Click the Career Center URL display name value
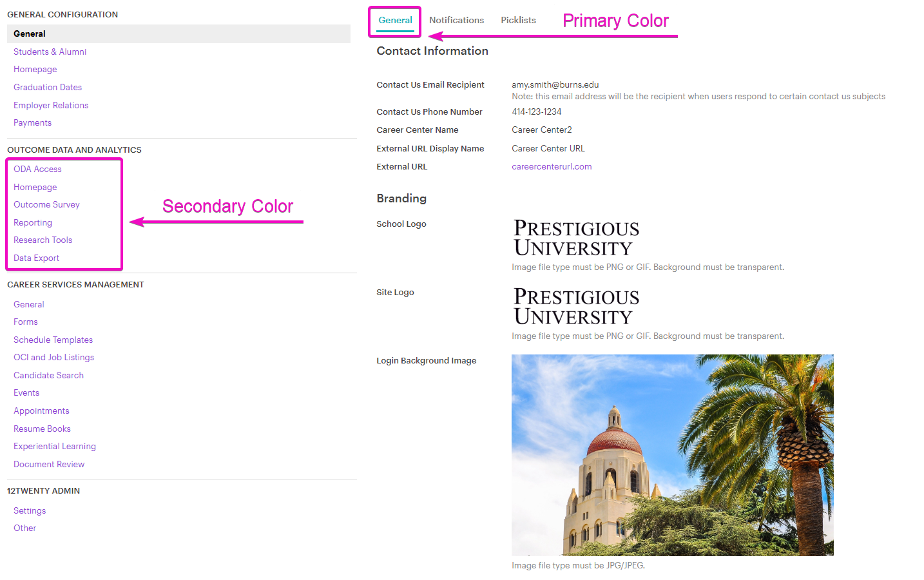The width and height of the screenshot is (924, 580). [x=548, y=148]
